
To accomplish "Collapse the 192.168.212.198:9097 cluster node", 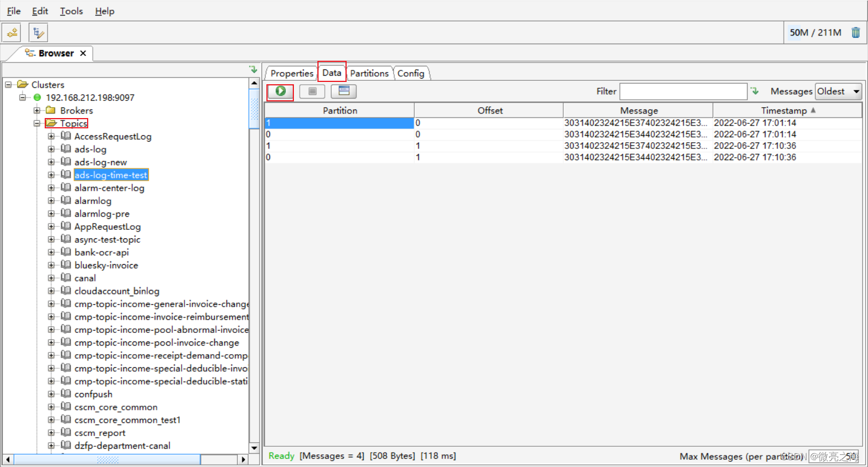I will pos(23,97).
